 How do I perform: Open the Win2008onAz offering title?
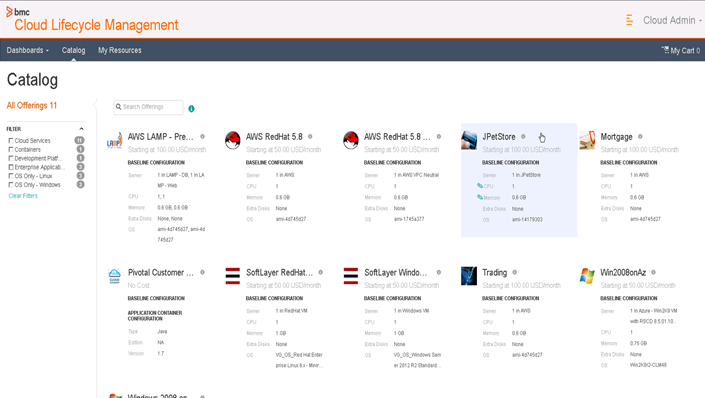click(623, 273)
